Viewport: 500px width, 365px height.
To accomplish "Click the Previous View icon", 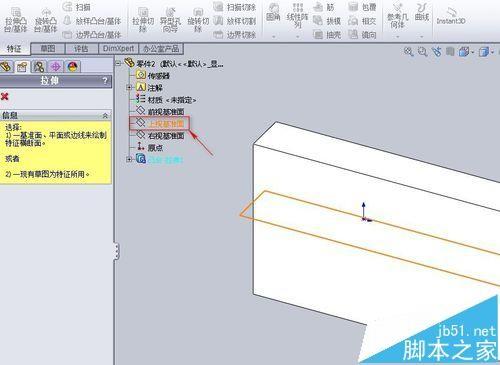I will 437,52.
